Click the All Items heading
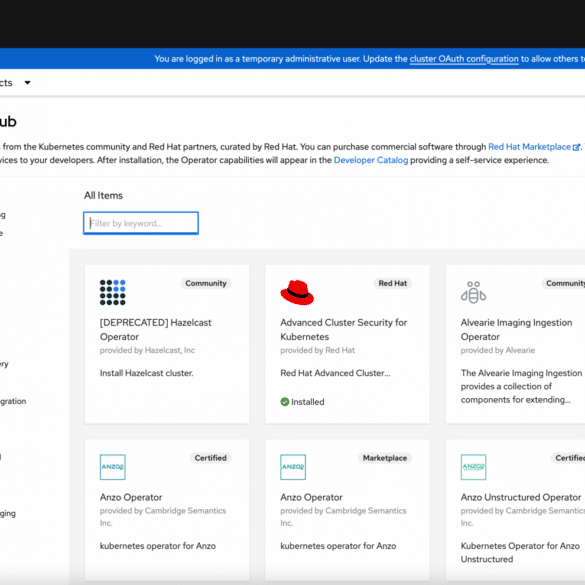Image resolution: width=585 pixels, height=585 pixels. (103, 195)
